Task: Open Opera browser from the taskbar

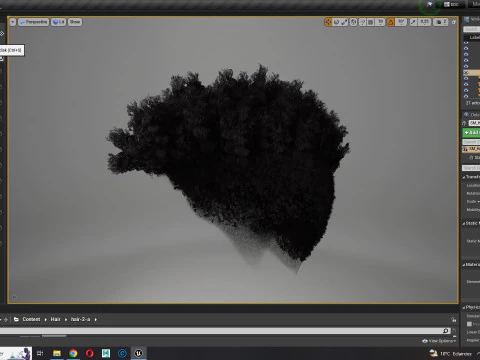Action: (90, 353)
